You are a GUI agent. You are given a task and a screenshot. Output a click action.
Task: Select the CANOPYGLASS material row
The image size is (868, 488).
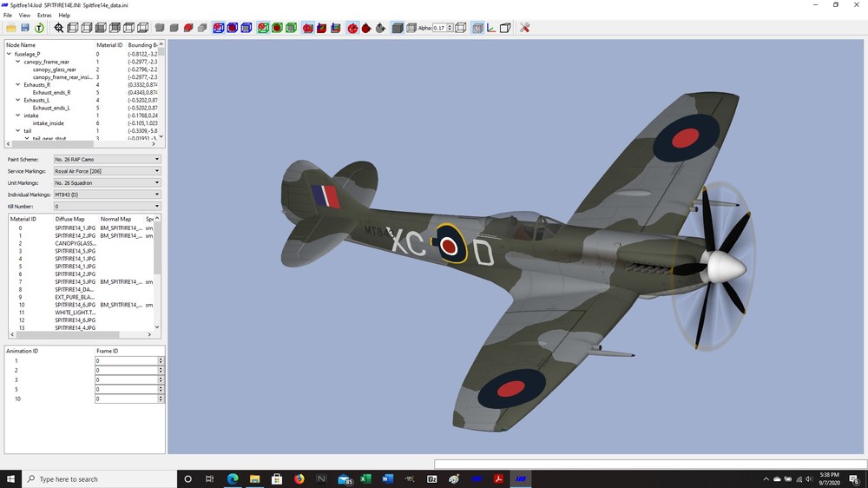point(82,243)
